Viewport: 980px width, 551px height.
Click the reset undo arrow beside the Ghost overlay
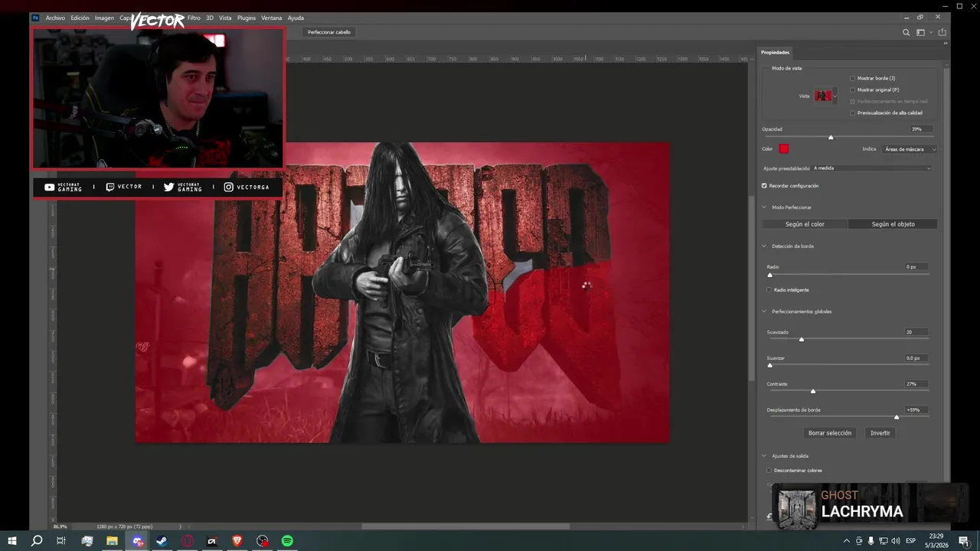click(769, 517)
